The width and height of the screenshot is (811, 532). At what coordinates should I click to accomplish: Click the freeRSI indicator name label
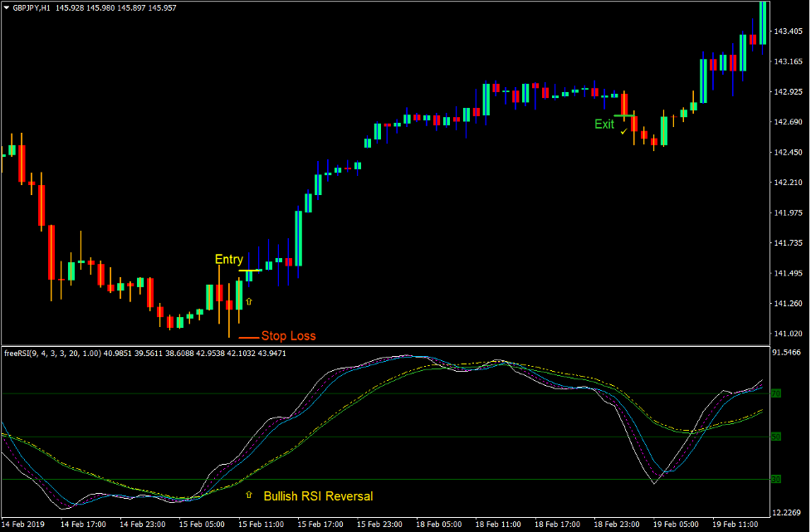[18, 352]
